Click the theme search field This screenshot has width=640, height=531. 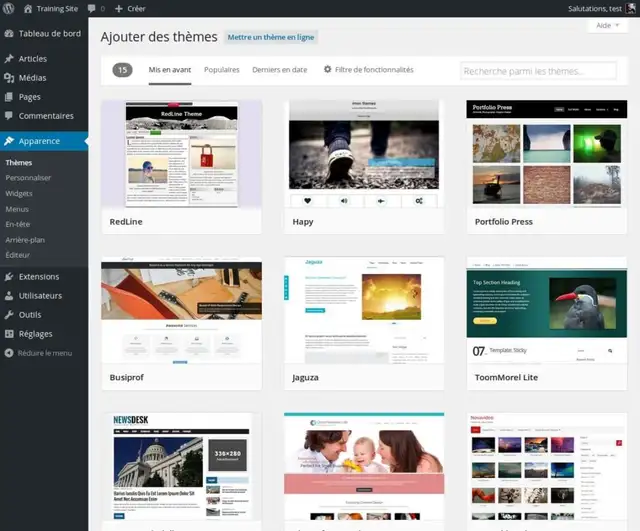[538, 71]
